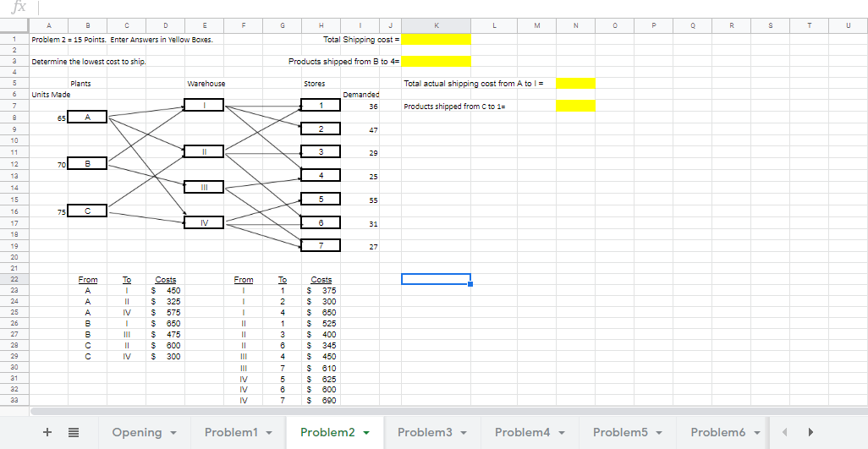Image resolution: width=868 pixels, height=449 pixels.
Task: Open the all sheets list icon
Action: pos(73,432)
